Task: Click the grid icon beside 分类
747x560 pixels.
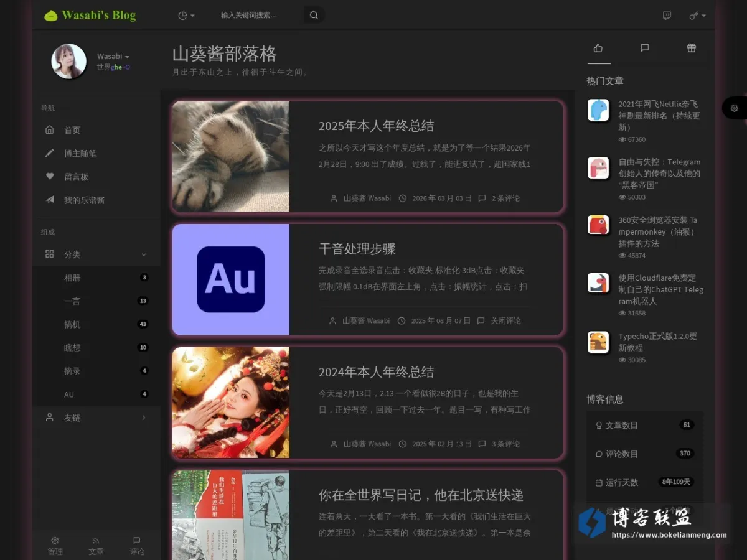Action: pos(50,254)
